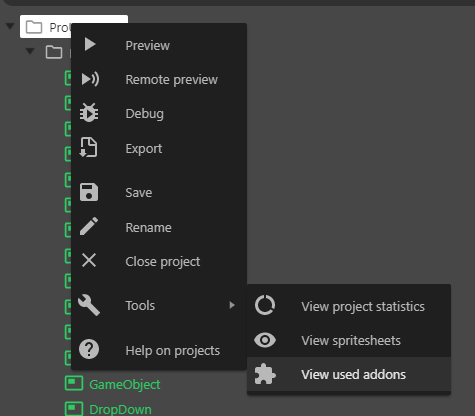Collapse the root project folder arrow

(10, 26)
